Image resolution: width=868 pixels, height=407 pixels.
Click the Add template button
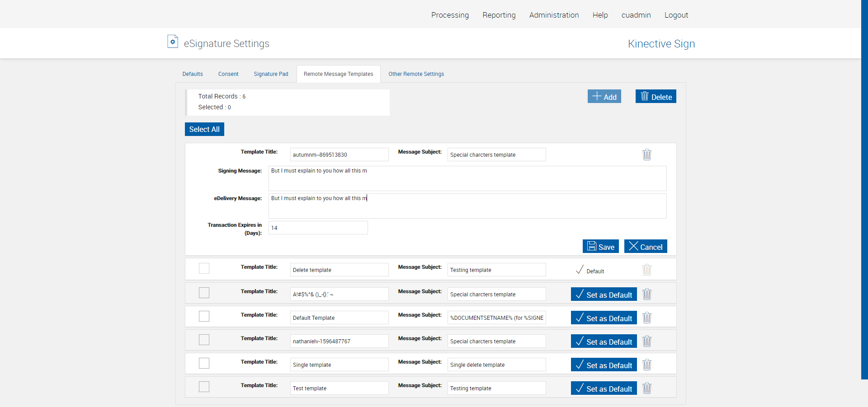604,96
